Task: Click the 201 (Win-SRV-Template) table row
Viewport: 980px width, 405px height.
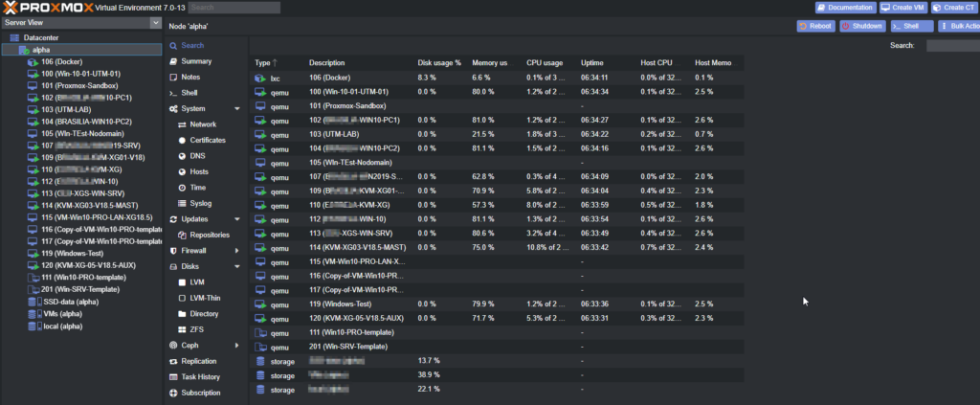Action: 497,347
